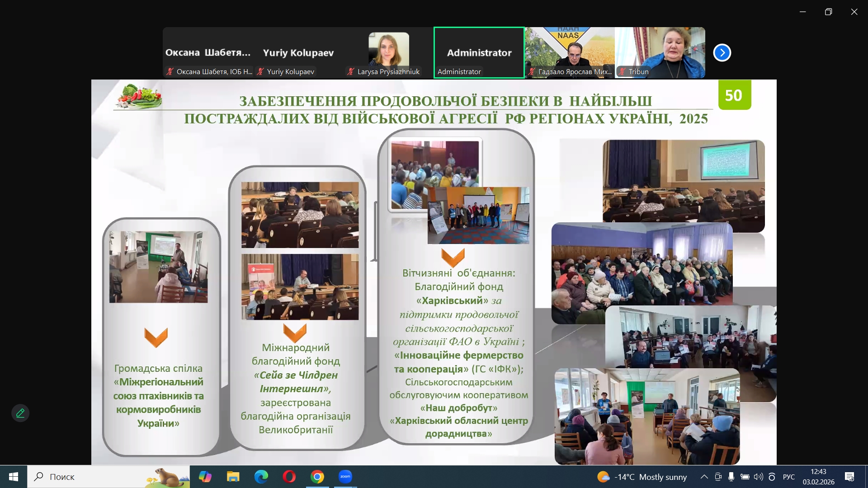The height and width of the screenshot is (488, 868).
Task: Open Copilot app in taskbar
Action: click(x=205, y=477)
